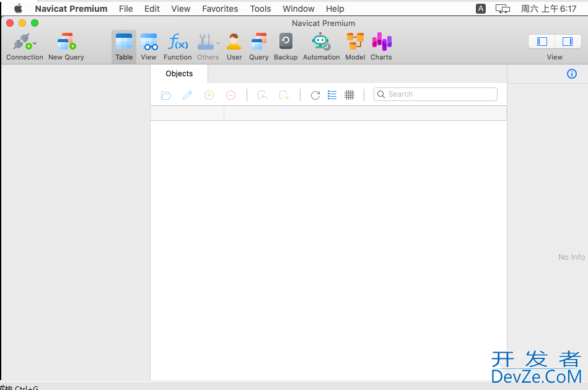Expand the Others dropdown arrow
588x390 pixels.
pos(218,43)
